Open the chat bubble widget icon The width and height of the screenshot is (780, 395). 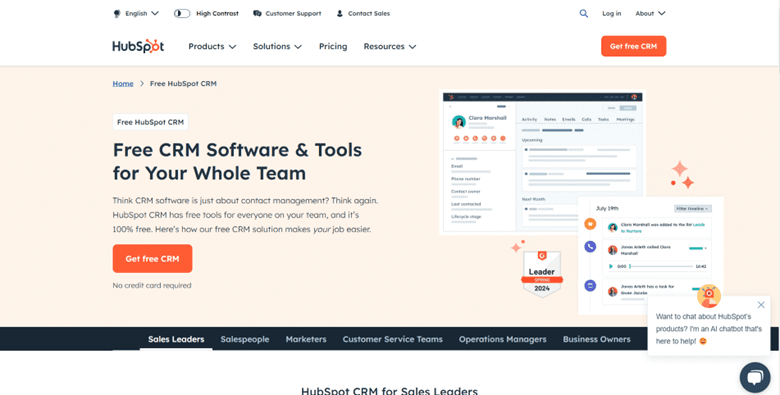pos(755,378)
